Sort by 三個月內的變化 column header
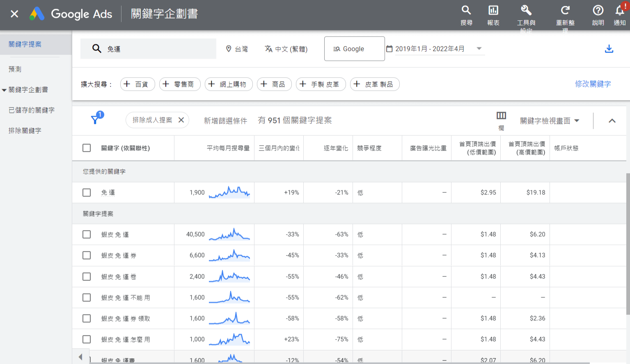Viewport: 630px width, 364px height. 279,148
